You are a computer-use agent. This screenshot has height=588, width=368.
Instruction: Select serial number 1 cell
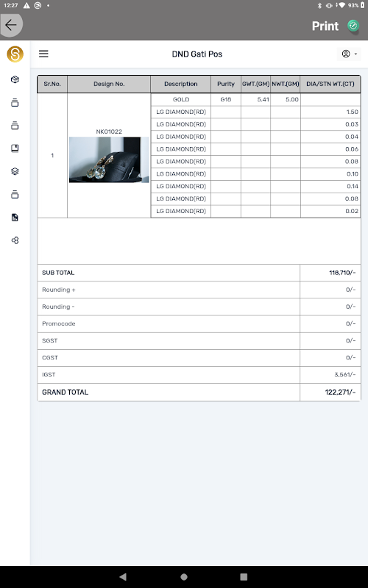[x=52, y=155]
